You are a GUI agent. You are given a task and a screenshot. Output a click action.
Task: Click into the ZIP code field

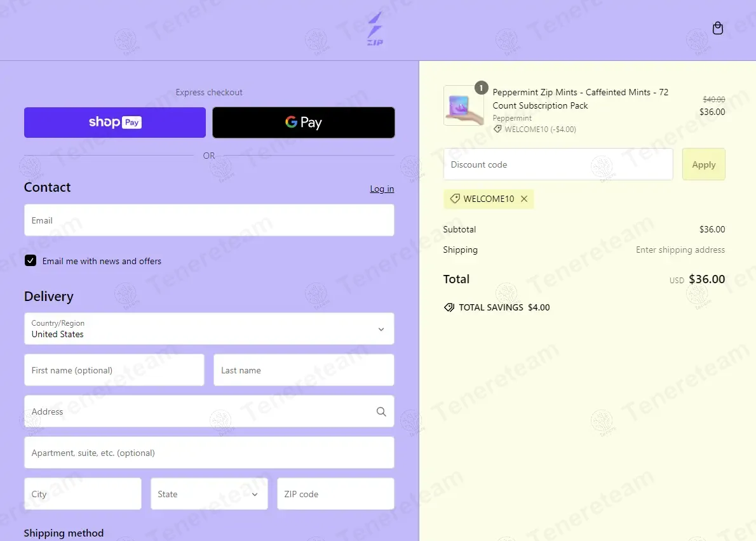335,494
